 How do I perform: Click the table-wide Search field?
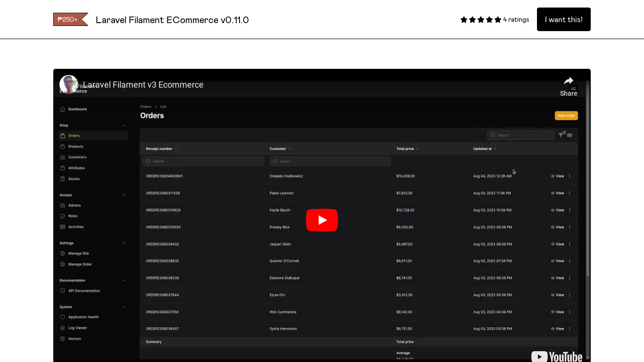pos(521,135)
